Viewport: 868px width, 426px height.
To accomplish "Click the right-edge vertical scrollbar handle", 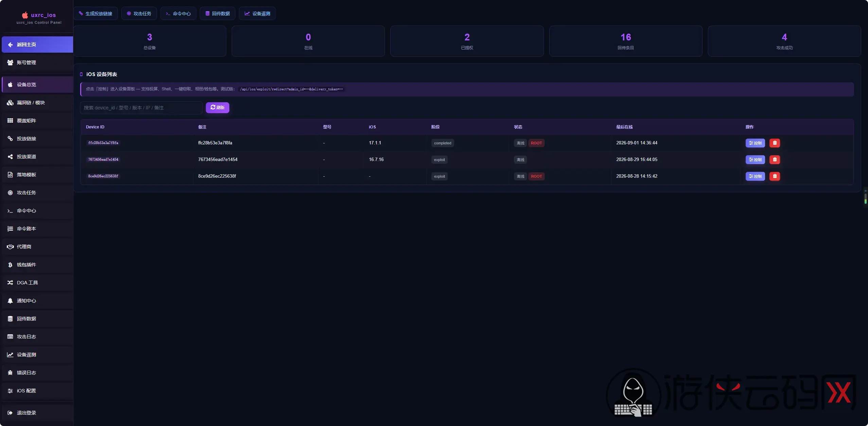I will 865,198.
